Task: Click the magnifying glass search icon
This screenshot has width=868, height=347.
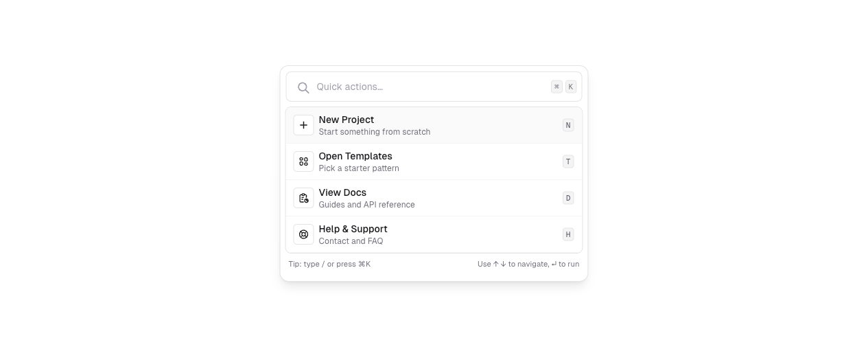Action: (x=303, y=87)
